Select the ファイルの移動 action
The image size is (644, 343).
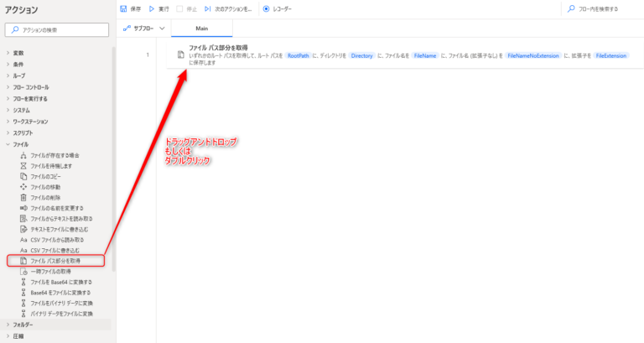click(45, 187)
